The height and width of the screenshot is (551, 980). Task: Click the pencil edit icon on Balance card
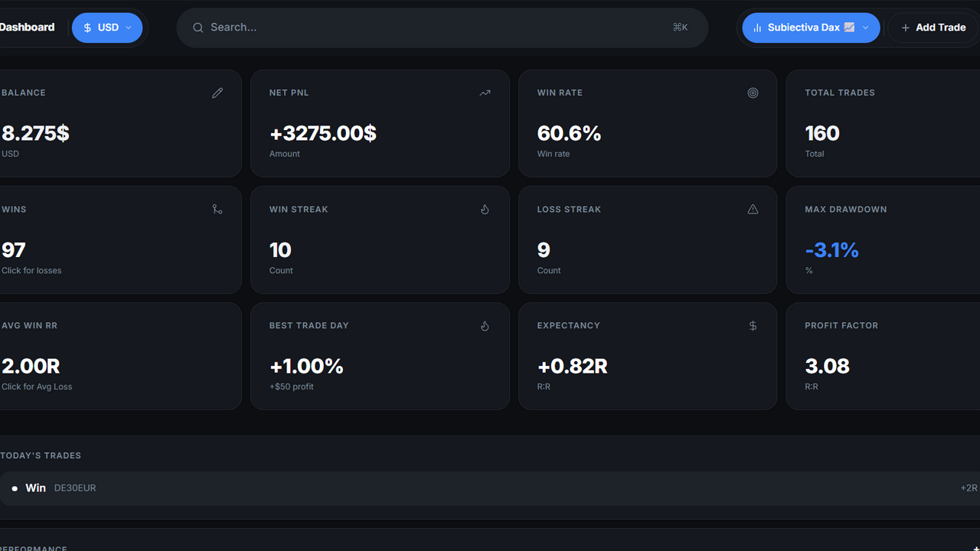[217, 93]
